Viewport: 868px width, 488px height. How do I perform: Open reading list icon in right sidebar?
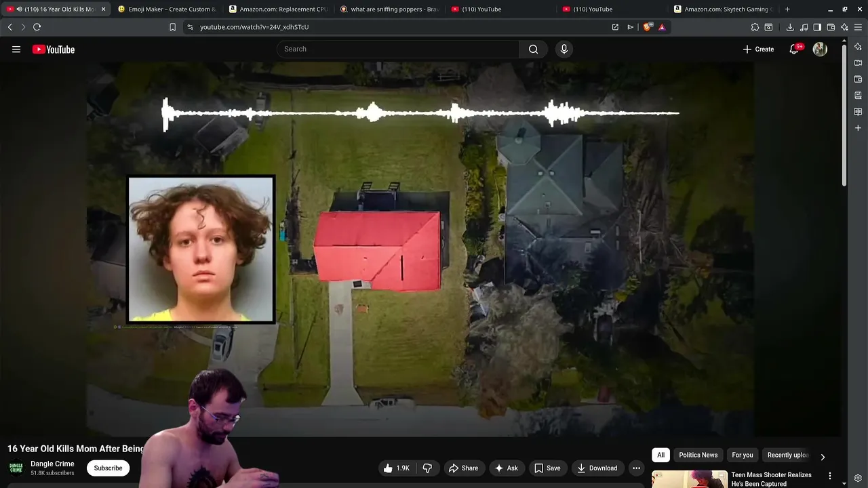coord(858,112)
